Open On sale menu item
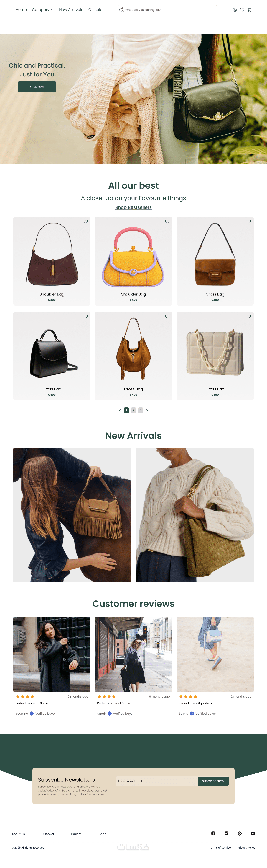Viewport: 267px width, 868px height. 95,10
